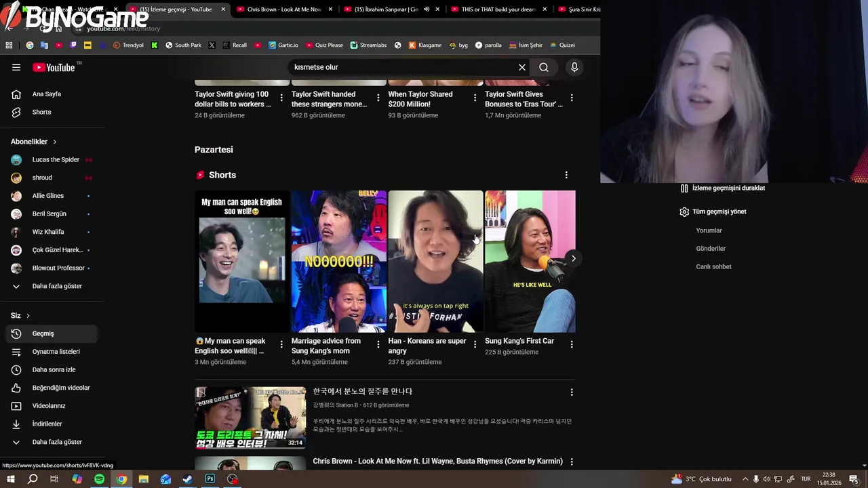Open options for 'Sung Kang's First Car'

point(572,344)
